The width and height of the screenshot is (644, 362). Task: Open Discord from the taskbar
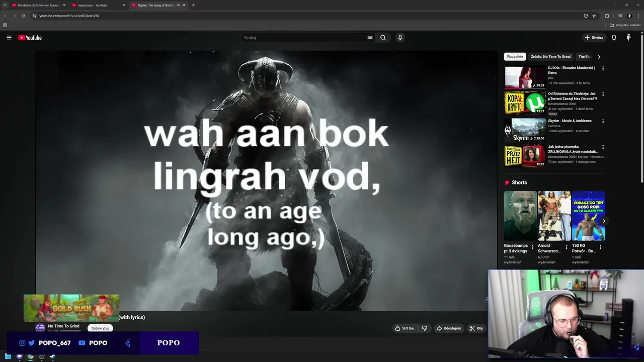pos(19,356)
